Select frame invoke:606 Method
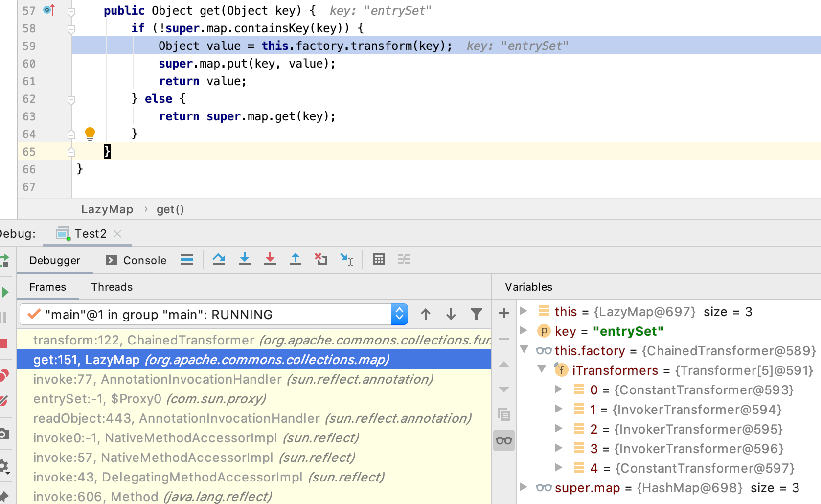The height and width of the screenshot is (504, 821). tap(254, 497)
